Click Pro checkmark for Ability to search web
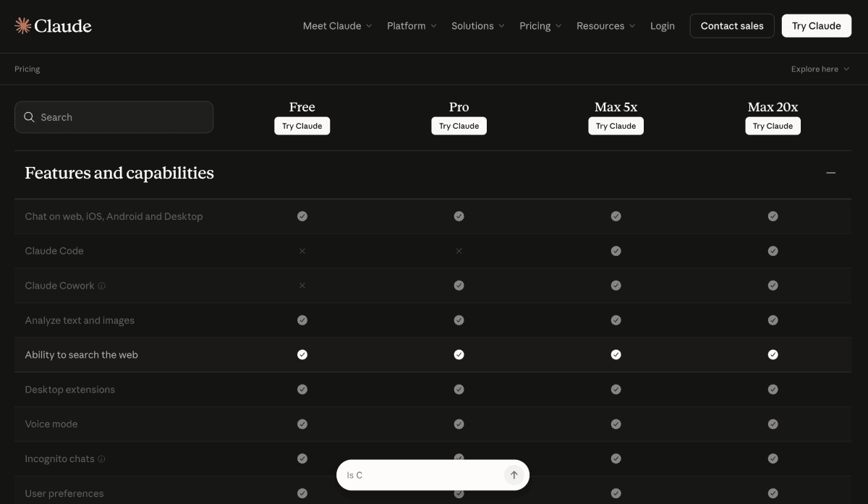The image size is (868, 504). [459, 355]
